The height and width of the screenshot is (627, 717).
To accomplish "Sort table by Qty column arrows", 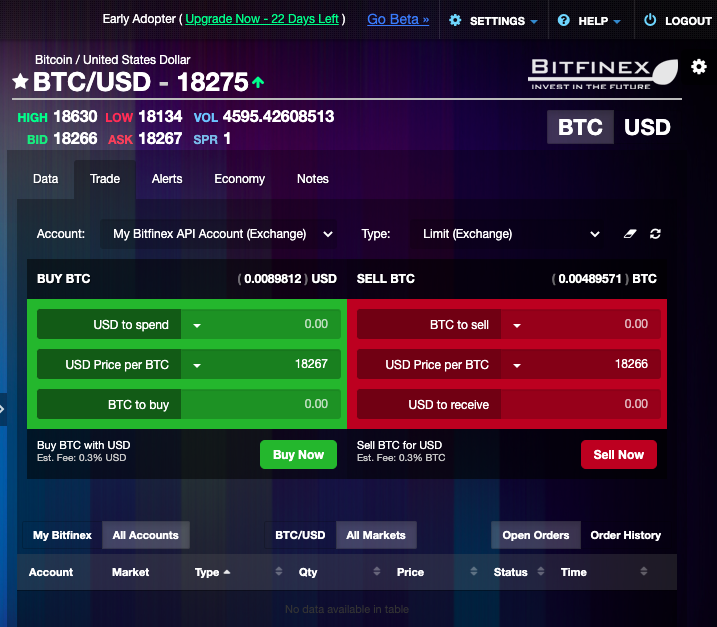I will [x=376, y=571].
